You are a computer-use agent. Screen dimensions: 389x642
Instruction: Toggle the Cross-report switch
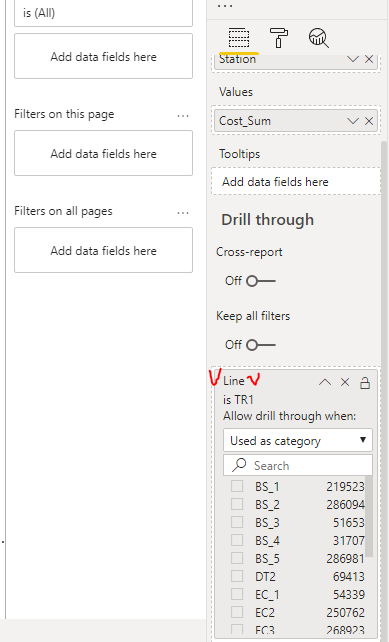click(x=261, y=281)
